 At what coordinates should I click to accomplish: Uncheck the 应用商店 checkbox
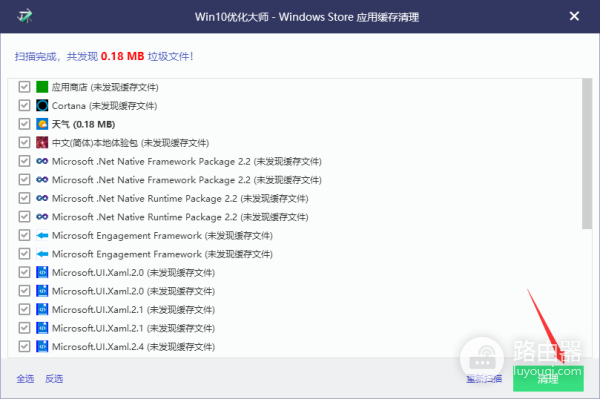click(x=24, y=87)
